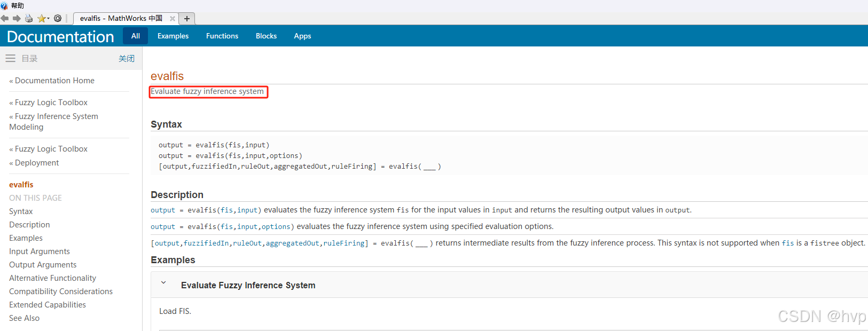This screenshot has height=331, width=868.
Task: Open the Blocks documentation tab
Action: [266, 36]
